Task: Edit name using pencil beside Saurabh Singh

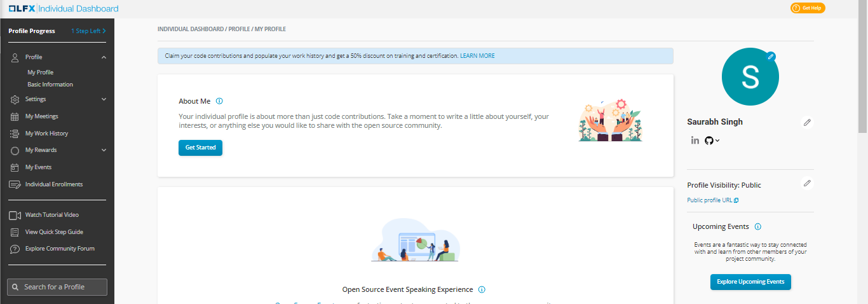Action: click(807, 122)
